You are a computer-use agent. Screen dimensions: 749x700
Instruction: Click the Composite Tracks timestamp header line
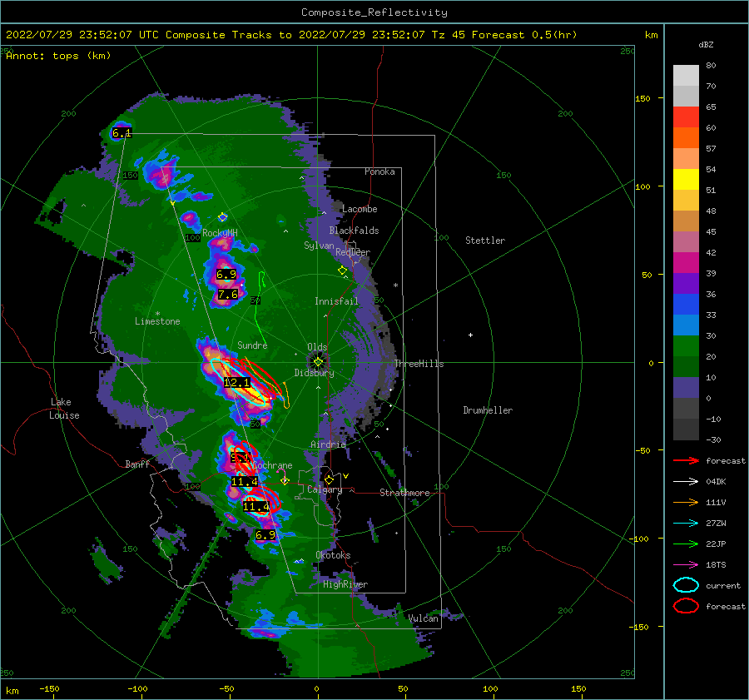tap(291, 35)
